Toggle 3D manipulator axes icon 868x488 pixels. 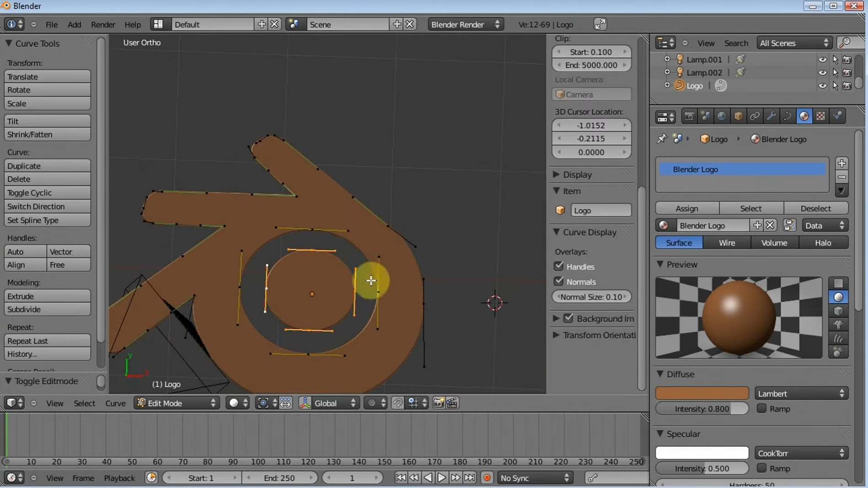305,403
